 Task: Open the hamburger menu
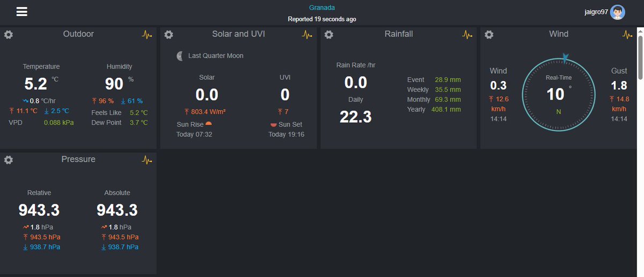pyautogui.click(x=21, y=12)
